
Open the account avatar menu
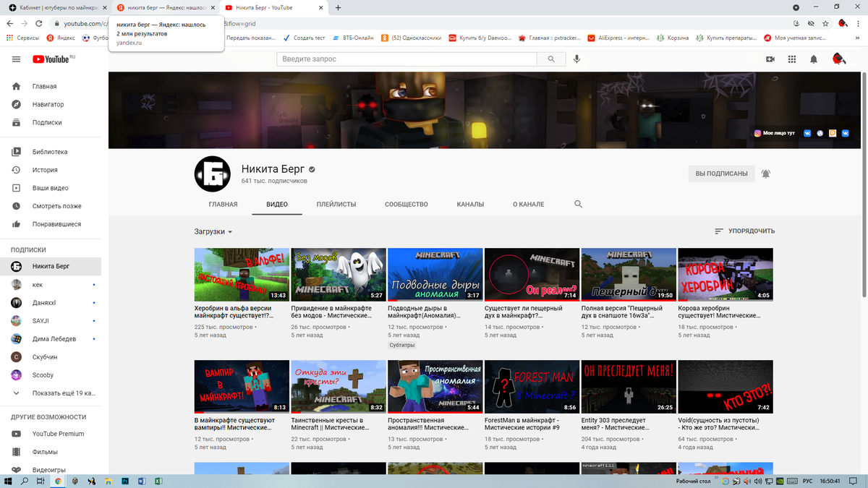point(839,59)
